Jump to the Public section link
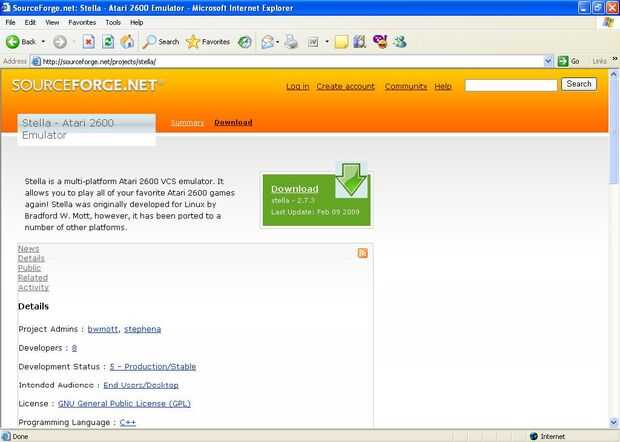 pyautogui.click(x=29, y=268)
